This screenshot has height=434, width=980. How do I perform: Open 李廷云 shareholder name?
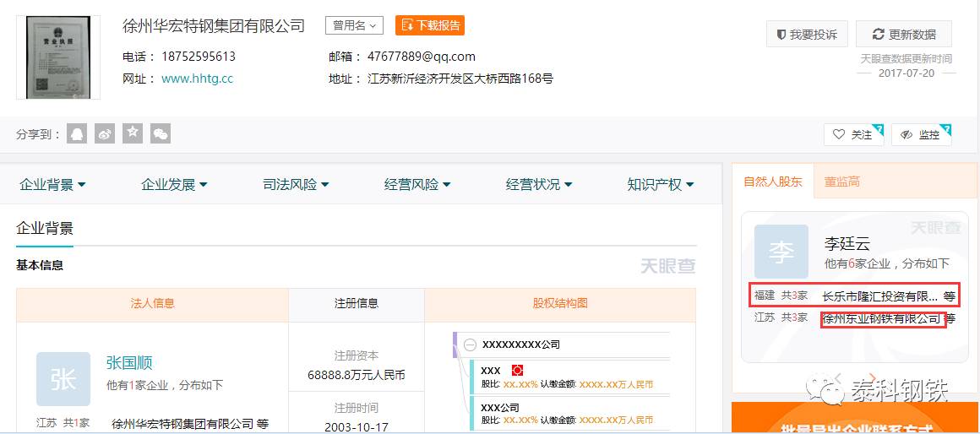[847, 243]
